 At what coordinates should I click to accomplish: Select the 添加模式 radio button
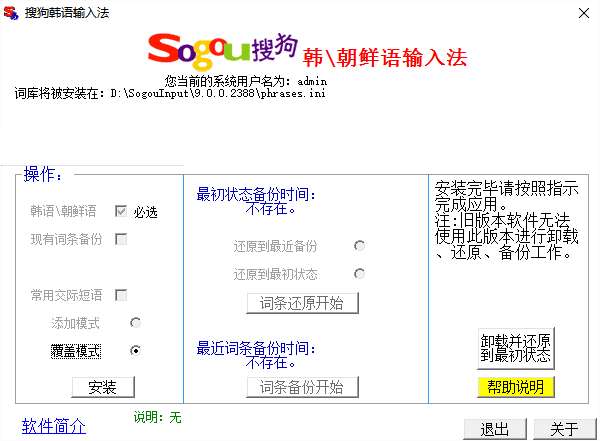135,323
